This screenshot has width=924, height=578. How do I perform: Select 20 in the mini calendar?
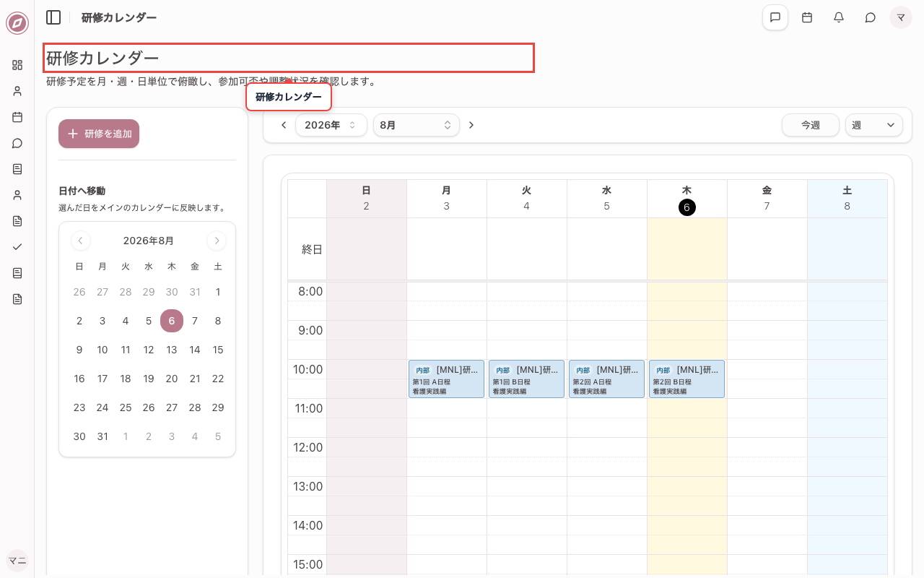pyautogui.click(x=172, y=379)
